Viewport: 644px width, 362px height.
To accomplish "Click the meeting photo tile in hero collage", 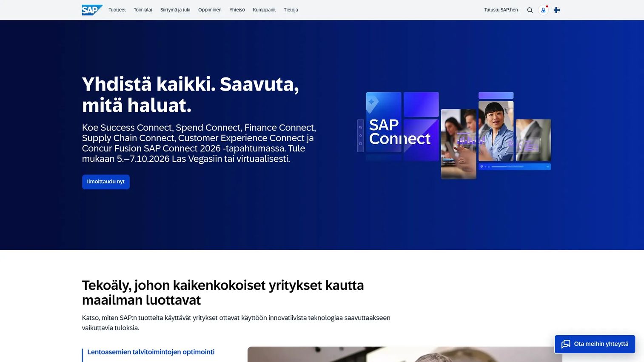I will click(x=459, y=144).
